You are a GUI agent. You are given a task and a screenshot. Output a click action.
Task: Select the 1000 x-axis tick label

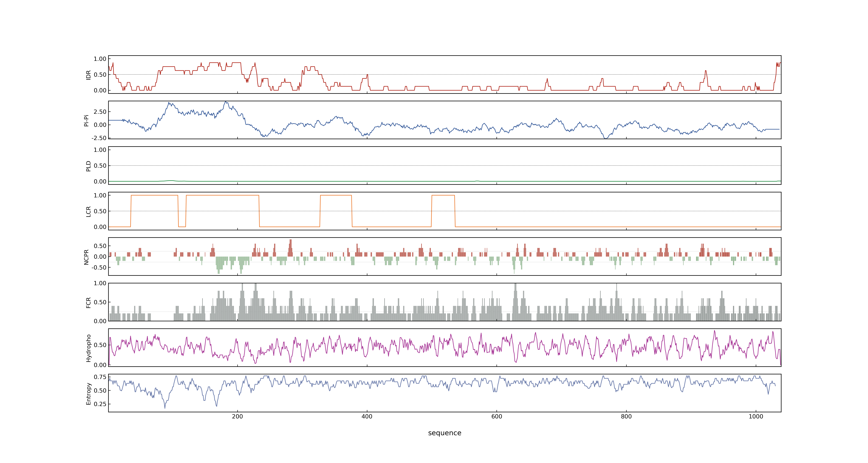[x=756, y=416]
